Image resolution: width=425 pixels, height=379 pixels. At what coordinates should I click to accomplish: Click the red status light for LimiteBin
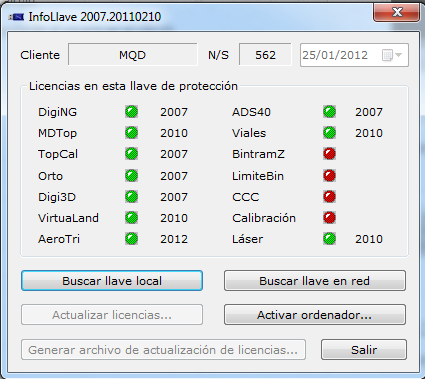pyautogui.click(x=329, y=176)
